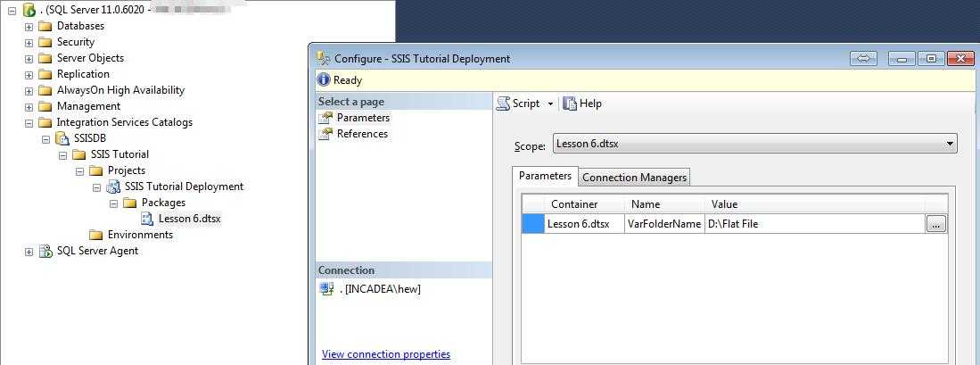This screenshot has width=980, height=365.
Task: Expand the AlwaysOn High Availability node
Action: click(29, 91)
